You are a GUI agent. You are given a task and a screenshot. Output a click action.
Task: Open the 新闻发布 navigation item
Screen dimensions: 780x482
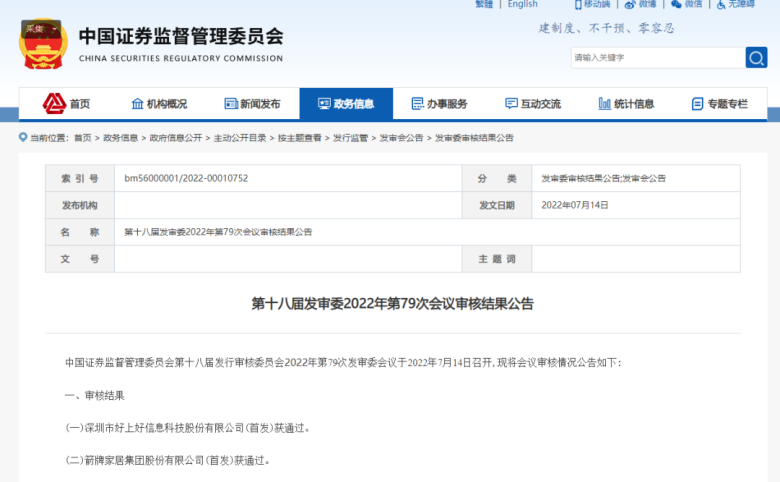pos(253,104)
